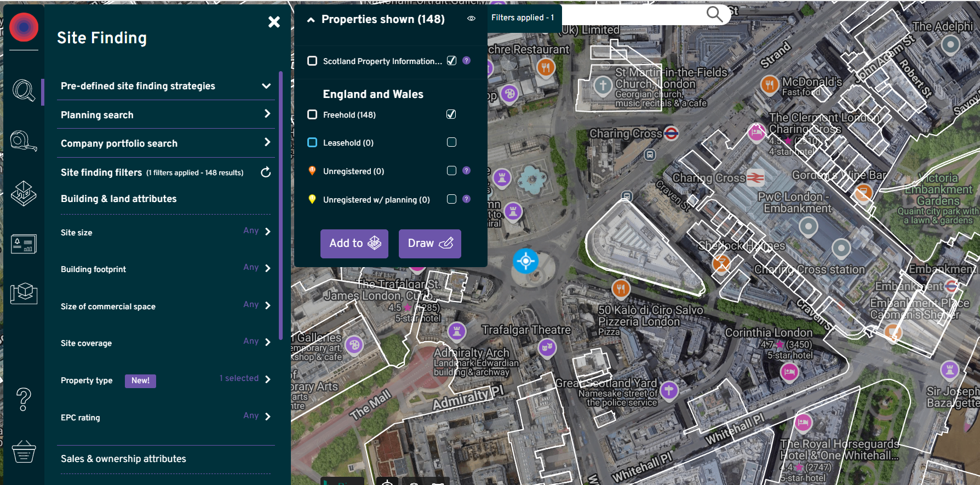Screen dimensions: 980x485
Task: Tick the left Leasehold (0) checkbox
Action: click(x=312, y=142)
